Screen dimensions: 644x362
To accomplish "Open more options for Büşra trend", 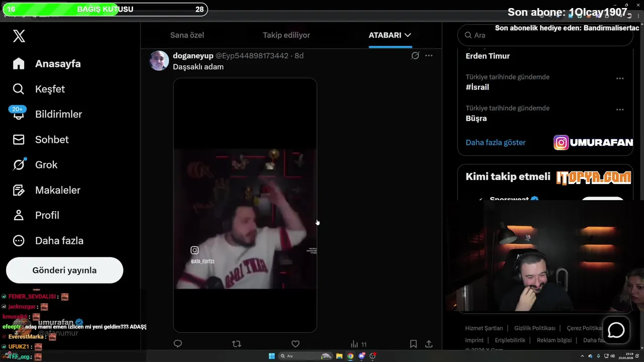I will pyautogui.click(x=620, y=110).
